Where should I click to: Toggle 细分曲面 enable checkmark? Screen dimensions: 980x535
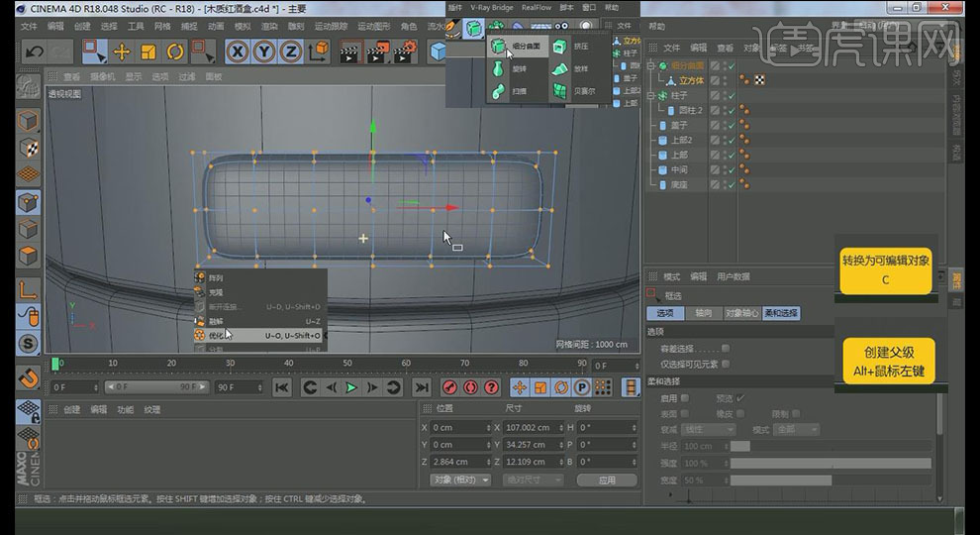point(732,65)
